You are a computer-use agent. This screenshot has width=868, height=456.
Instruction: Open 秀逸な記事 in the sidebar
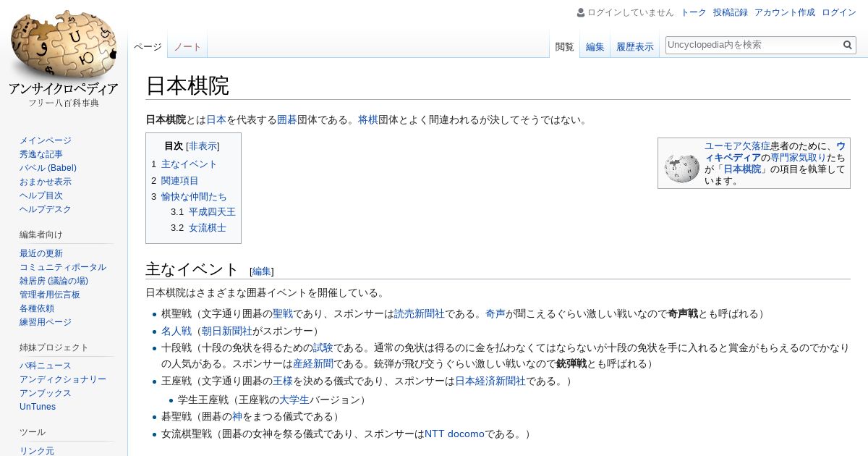click(x=41, y=154)
